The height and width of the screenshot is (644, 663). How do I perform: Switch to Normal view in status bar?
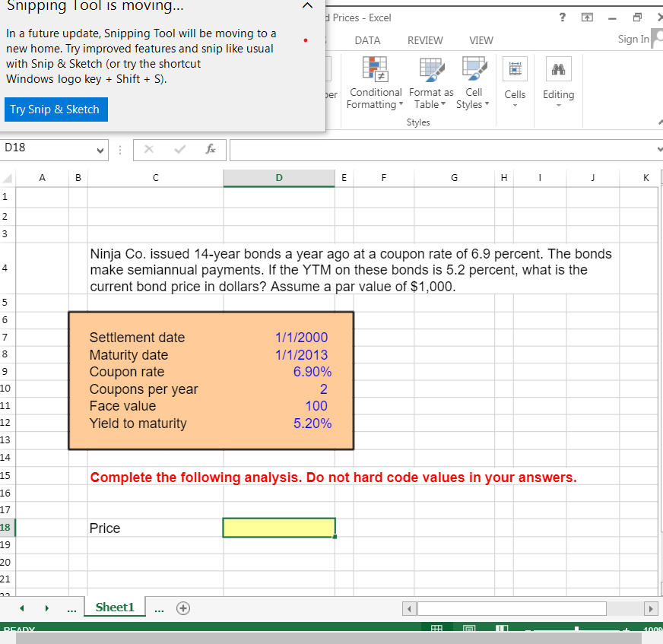click(437, 628)
